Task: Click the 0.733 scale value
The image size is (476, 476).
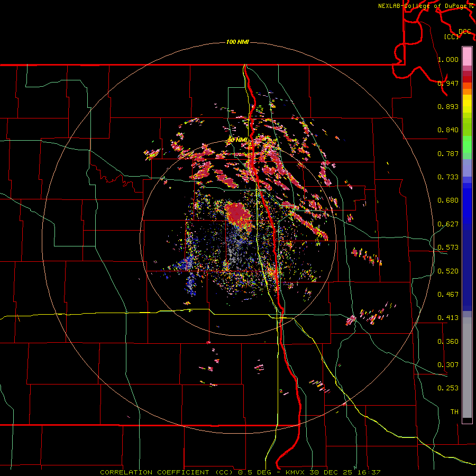Action: point(448,177)
